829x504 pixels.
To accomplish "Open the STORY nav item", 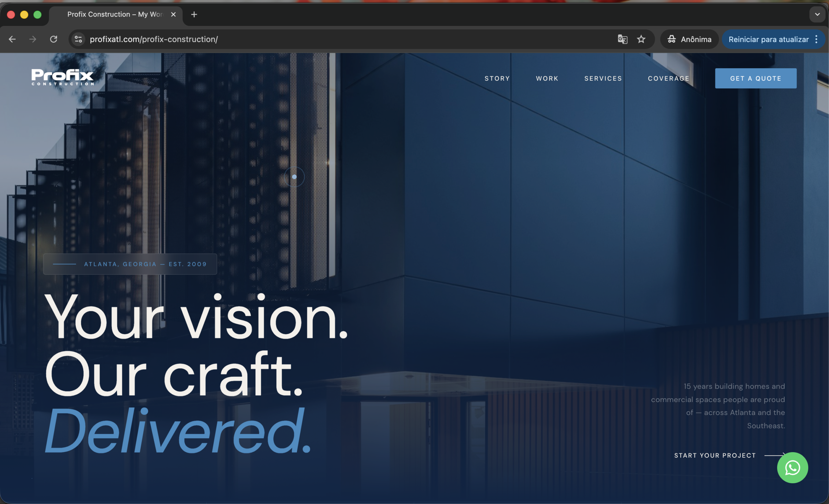I will click(497, 78).
